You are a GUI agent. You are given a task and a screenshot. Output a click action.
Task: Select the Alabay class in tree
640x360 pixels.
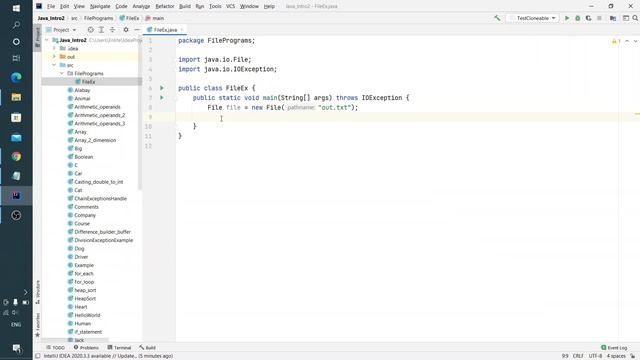pyautogui.click(x=82, y=90)
